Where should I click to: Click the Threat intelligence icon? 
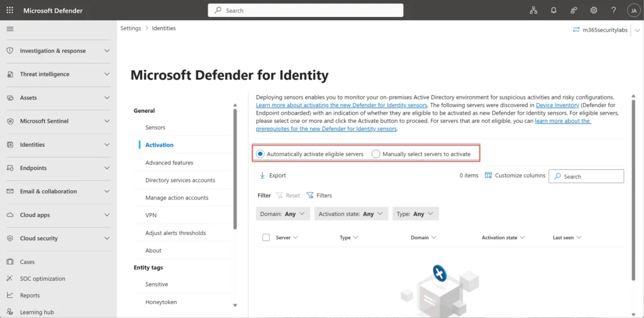(x=10, y=74)
